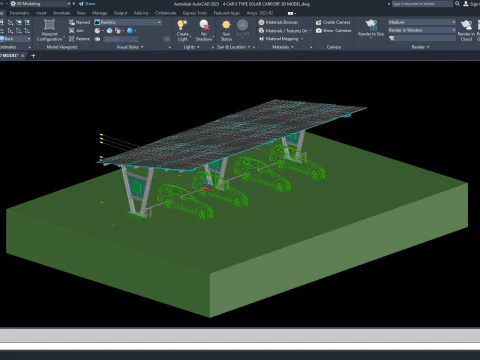Expand the Visual Styles panel

(130, 47)
